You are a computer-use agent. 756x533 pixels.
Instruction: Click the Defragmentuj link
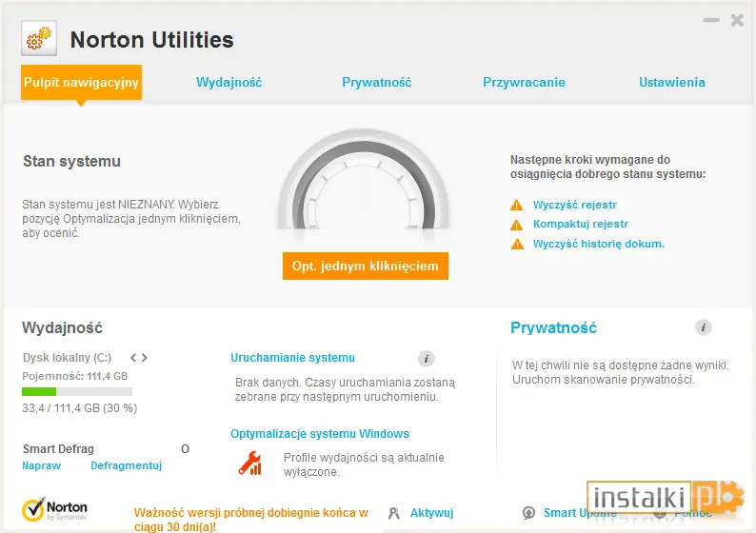tap(127, 465)
